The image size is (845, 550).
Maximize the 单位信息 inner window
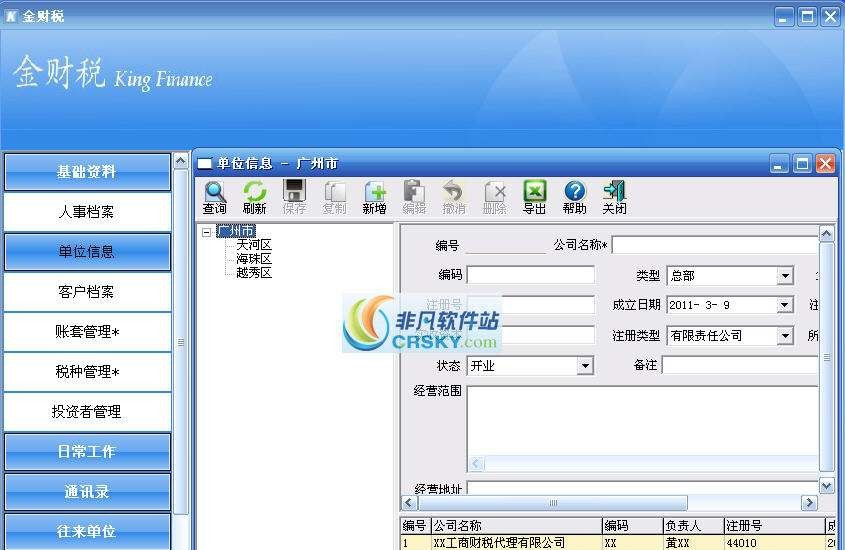802,164
